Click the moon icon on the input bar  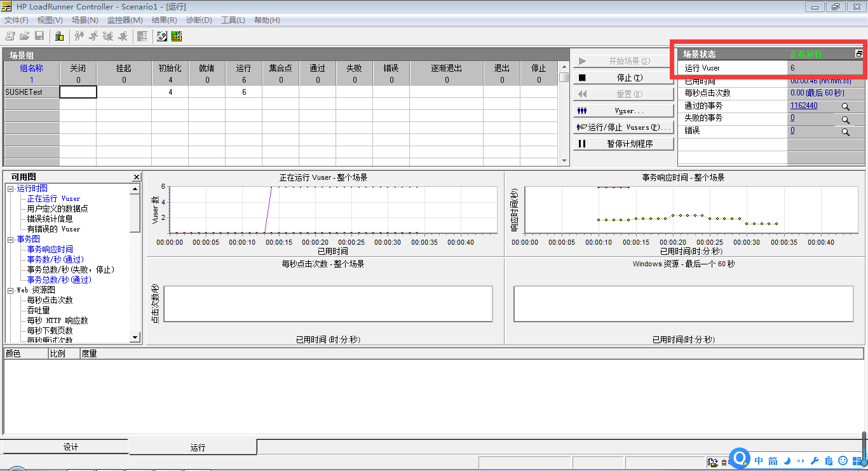[x=787, y=461]
